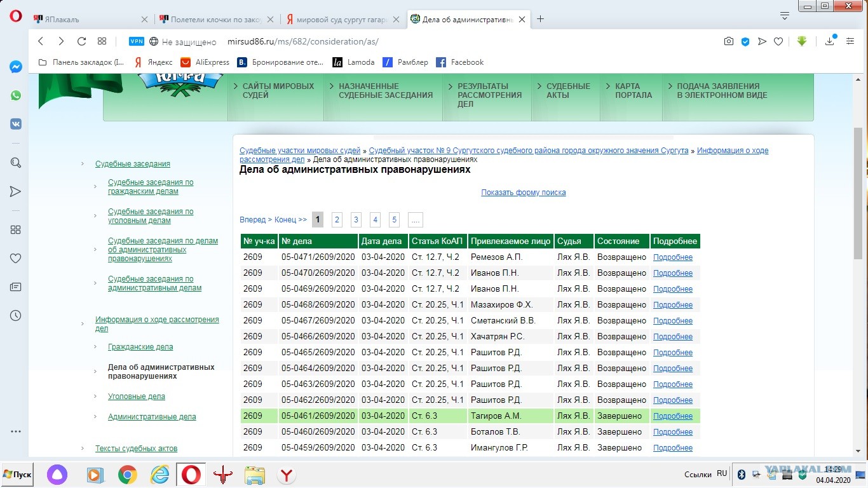Viewport: 868px width, 488px height.
Task: Open the Яндекс bookmark
Action: tap(153, 62)
